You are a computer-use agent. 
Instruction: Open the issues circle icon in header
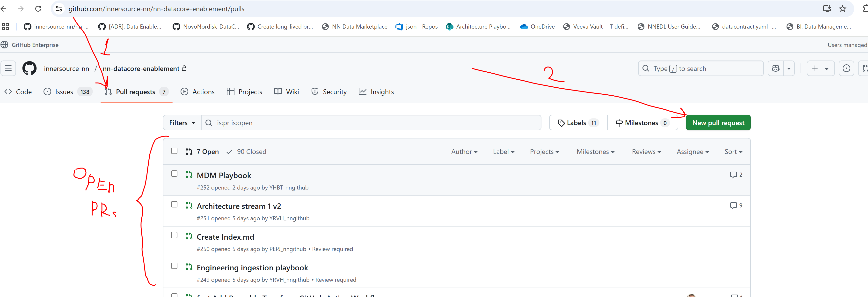[x=846, y=69]
